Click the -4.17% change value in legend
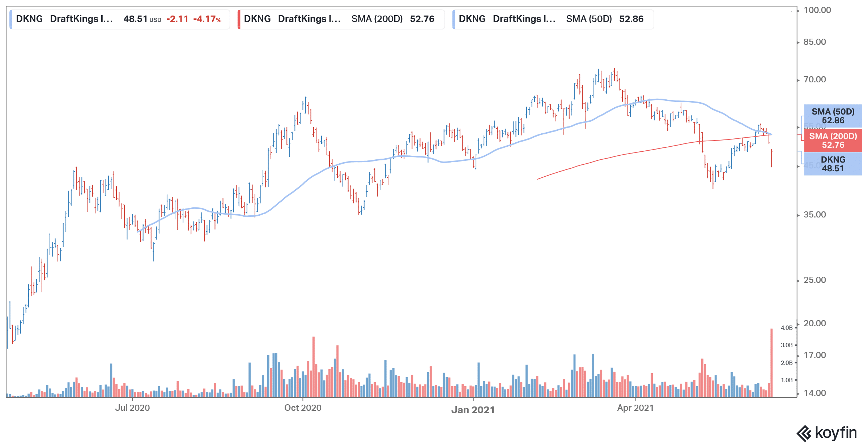The height and width of the screenshot is (448, 868). coord(207,19)
